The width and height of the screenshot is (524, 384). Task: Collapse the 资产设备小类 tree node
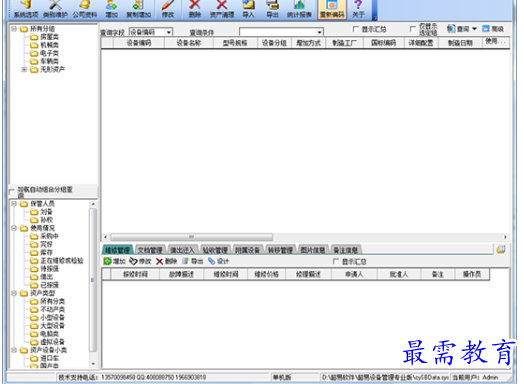tap(14, 350)
